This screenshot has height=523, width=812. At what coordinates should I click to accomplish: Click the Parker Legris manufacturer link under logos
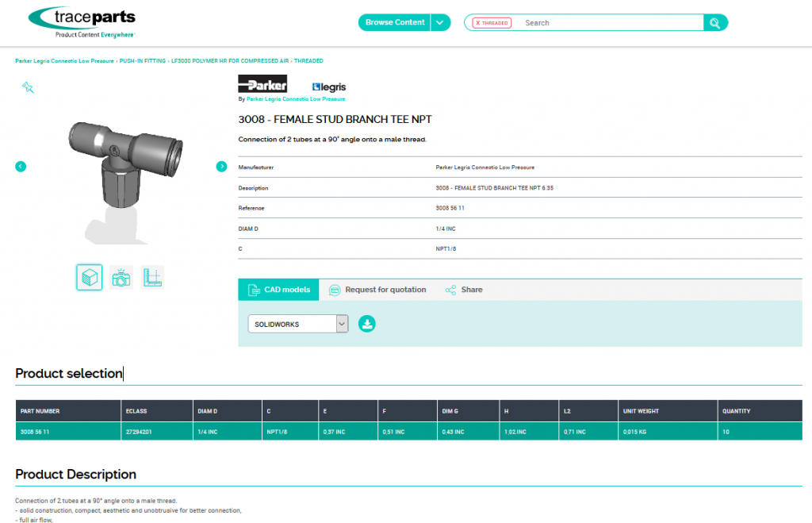click(x=296, y=99)
